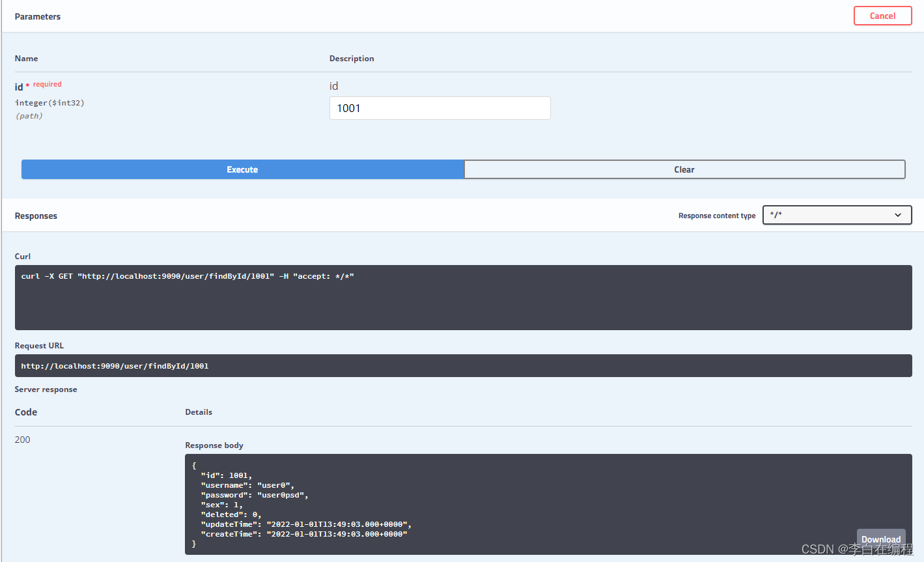Image resolution: width=924 pixels, height=562 pixels.
Task: Click the integer($int32) type label
Action: 49,103
